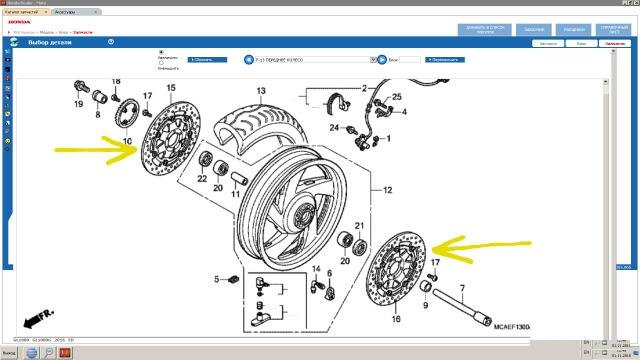The height and width of the screenshot is (360, 640).
Task: Open the red application in the taskbar
Action: click(65, 352)
